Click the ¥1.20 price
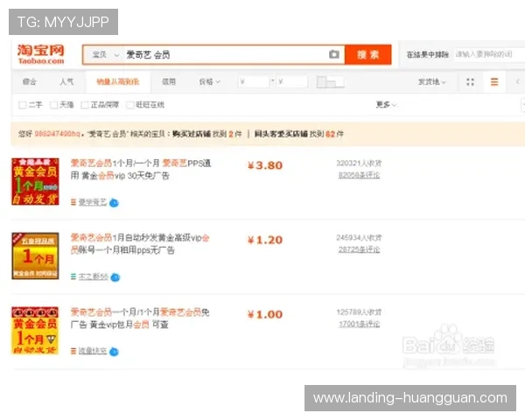The height and width of the screenshot is (420, 525). pyautogui.click(x=265, y=240)
